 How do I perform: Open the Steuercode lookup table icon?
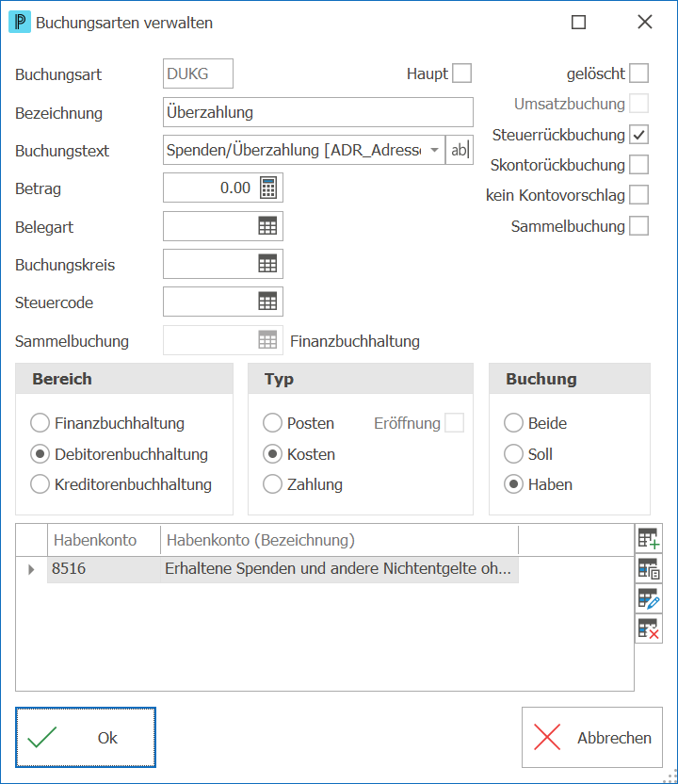pos(267,302)
